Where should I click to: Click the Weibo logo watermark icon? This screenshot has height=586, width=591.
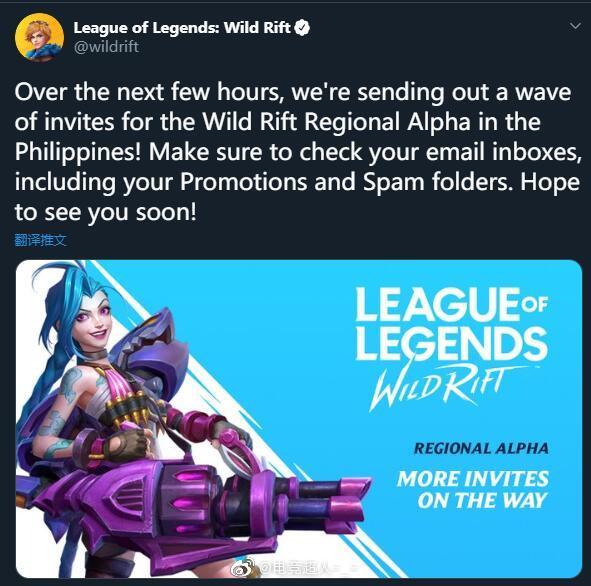[x=243, y=568]
